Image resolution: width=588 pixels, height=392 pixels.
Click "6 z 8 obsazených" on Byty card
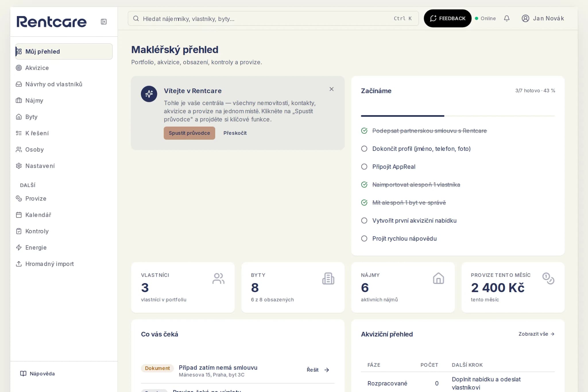pos(272,300)
